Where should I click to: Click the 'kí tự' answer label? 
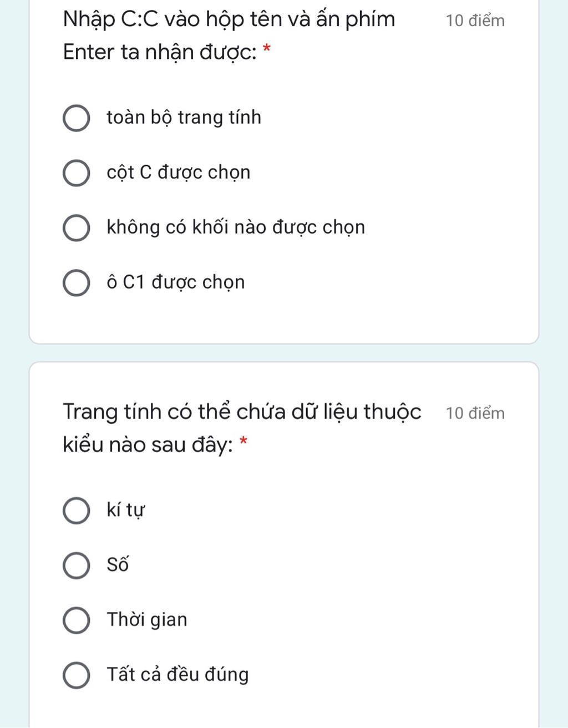(x=125, y=510)
